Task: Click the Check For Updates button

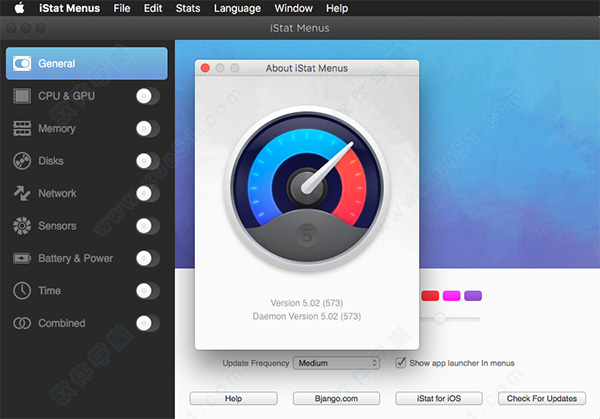Action: click(x=542, y=398)
